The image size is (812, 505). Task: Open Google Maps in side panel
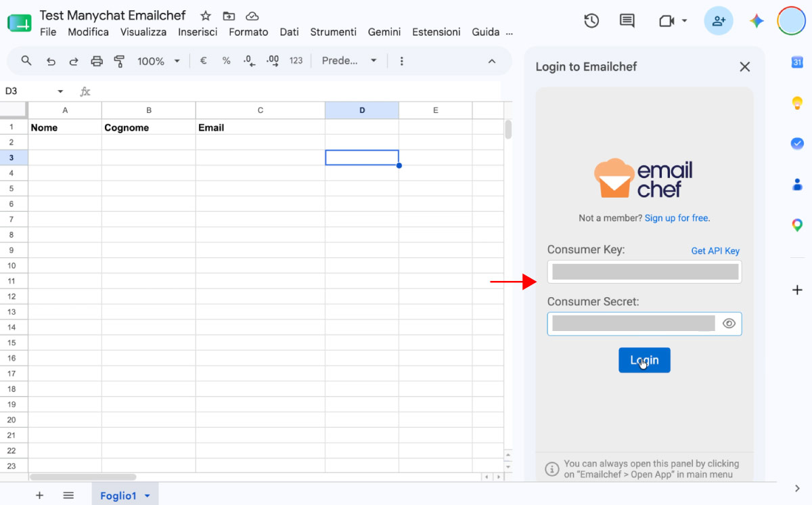click(x=797, y=225)
